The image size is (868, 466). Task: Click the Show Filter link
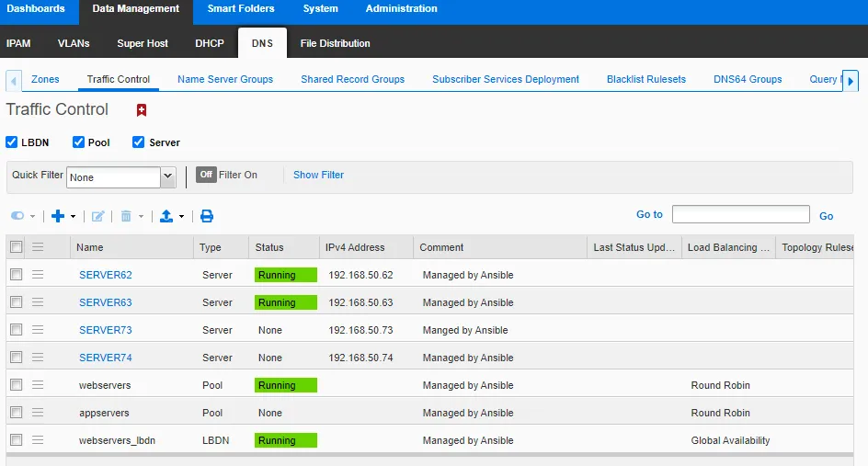point(318,175)
